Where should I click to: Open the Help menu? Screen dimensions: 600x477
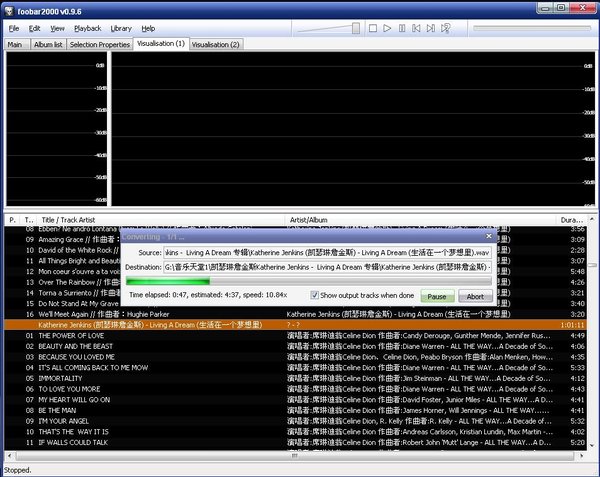(x=148, y=28)
